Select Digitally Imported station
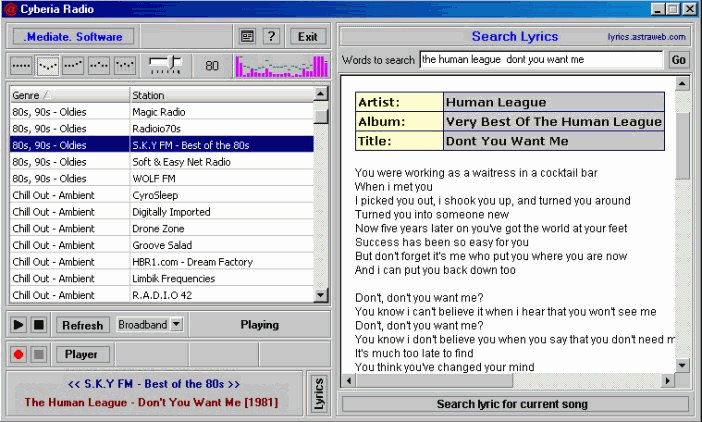This screenshot has width=702, height=422. [x=162, y=212]
